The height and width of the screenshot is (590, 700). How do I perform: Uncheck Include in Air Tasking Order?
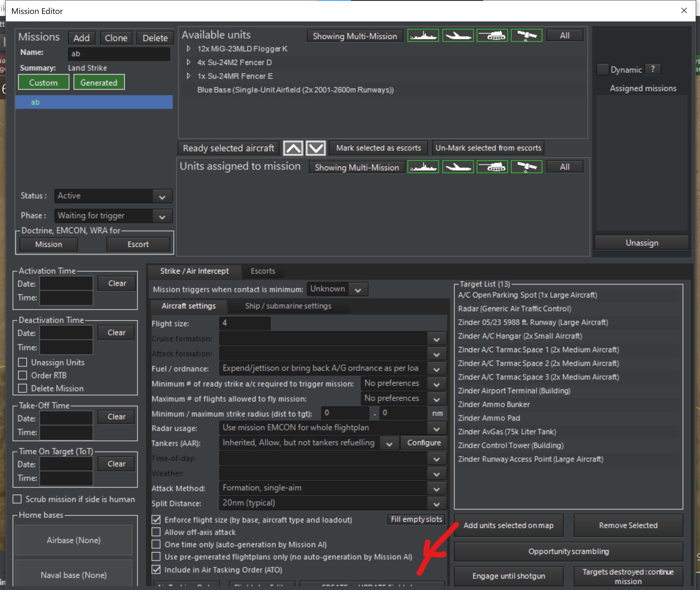coord(156,569)
